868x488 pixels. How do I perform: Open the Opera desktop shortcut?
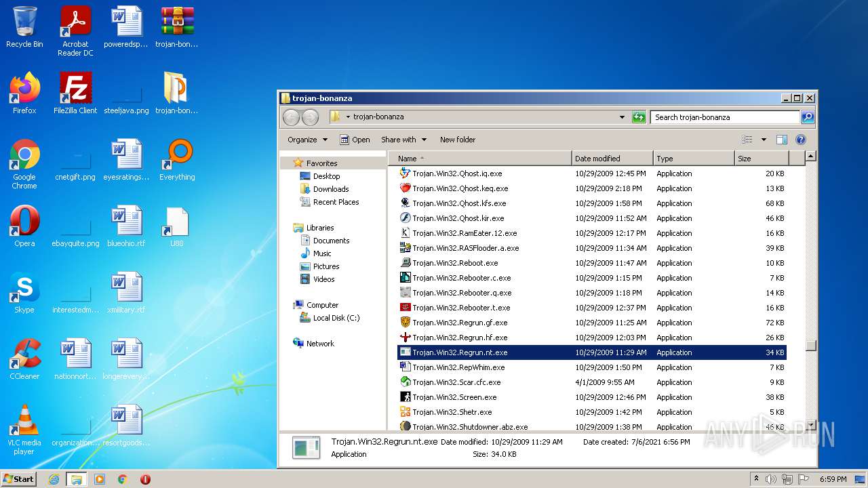[x=24, y=226]
